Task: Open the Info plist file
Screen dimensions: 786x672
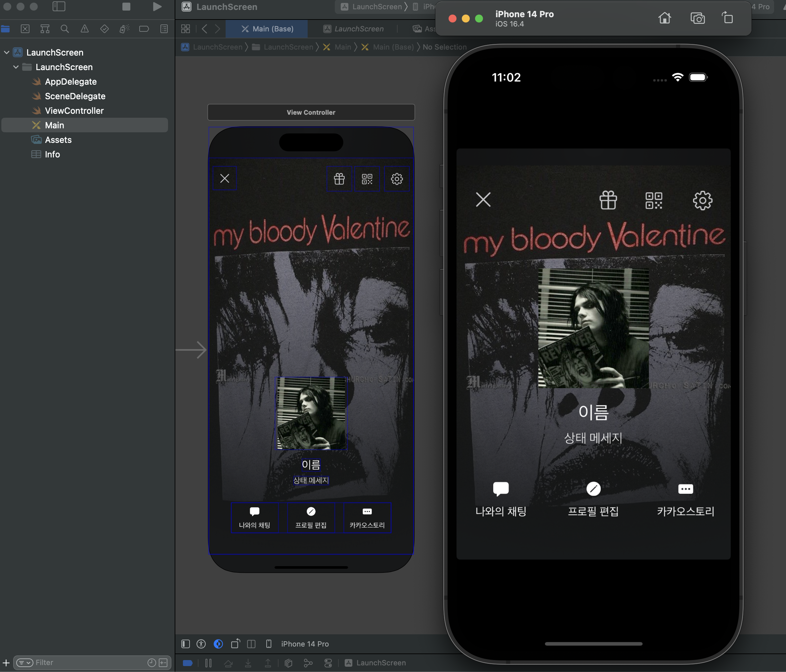Action: [52, 154]
